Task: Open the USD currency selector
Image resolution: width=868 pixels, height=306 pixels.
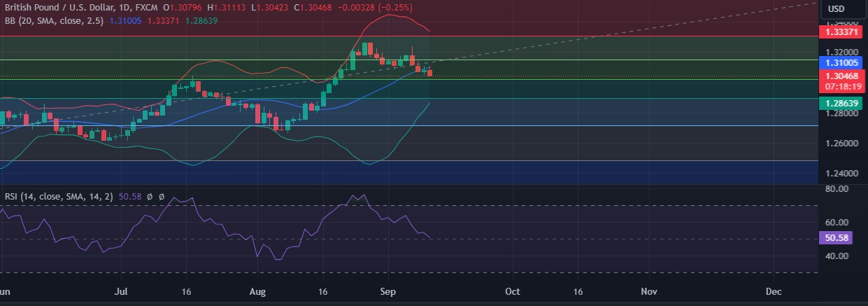Action: tap(837, 8)
